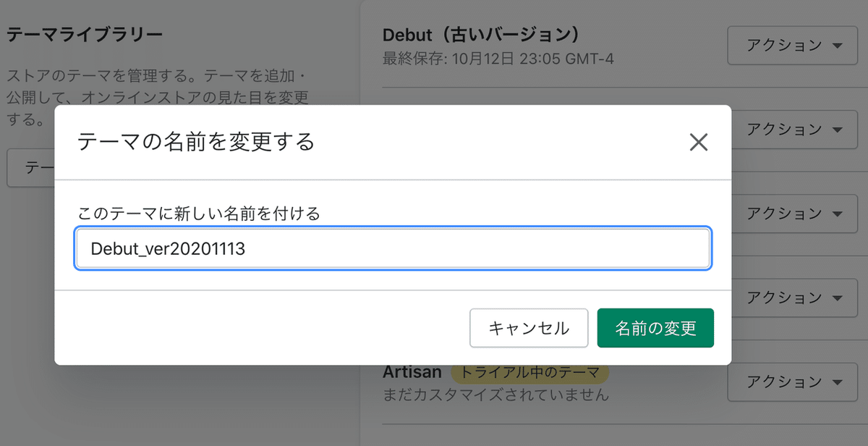
Task: Click the label このテーマに新しい名前を付ける
Action: (x=198, y=213)
